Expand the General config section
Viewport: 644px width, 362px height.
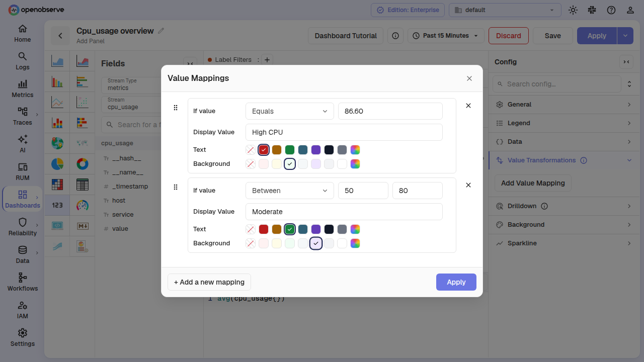click(563, 105)
